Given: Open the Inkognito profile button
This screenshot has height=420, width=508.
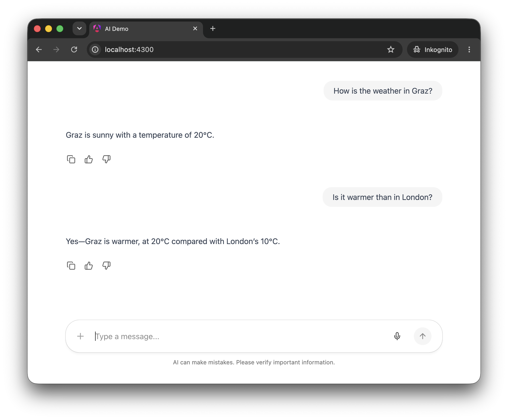Looking at the screenshot, I should (433, 50).
